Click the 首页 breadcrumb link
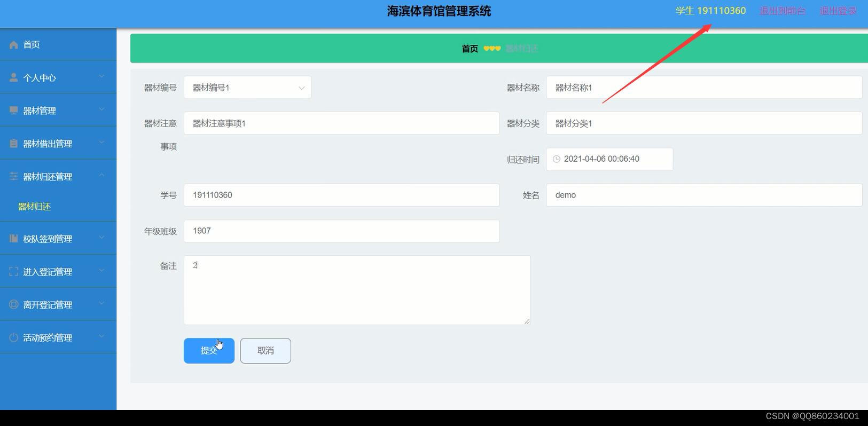This screenshot has height=426, width=868. point(470,49)
